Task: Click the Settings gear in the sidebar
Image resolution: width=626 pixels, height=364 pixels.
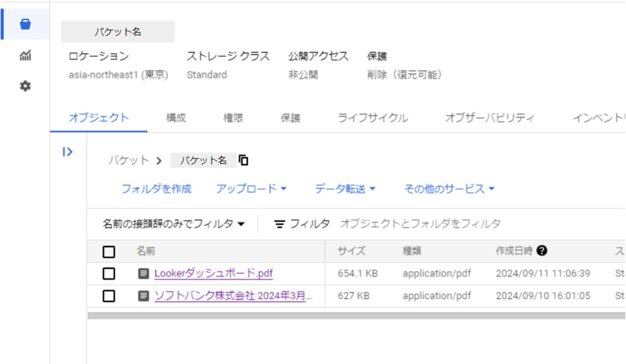Action: (x=24, y=86)
